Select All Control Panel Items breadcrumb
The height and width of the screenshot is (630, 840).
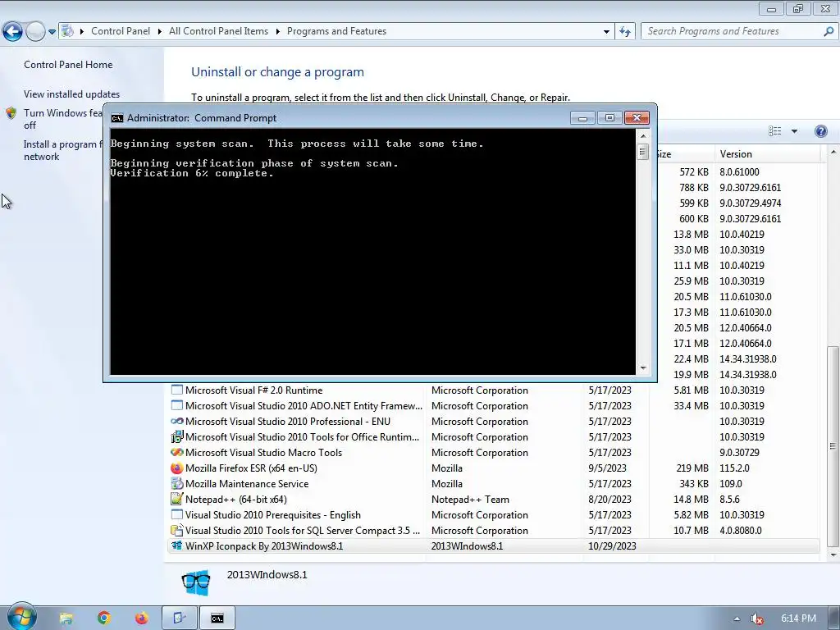pos(218,31)
